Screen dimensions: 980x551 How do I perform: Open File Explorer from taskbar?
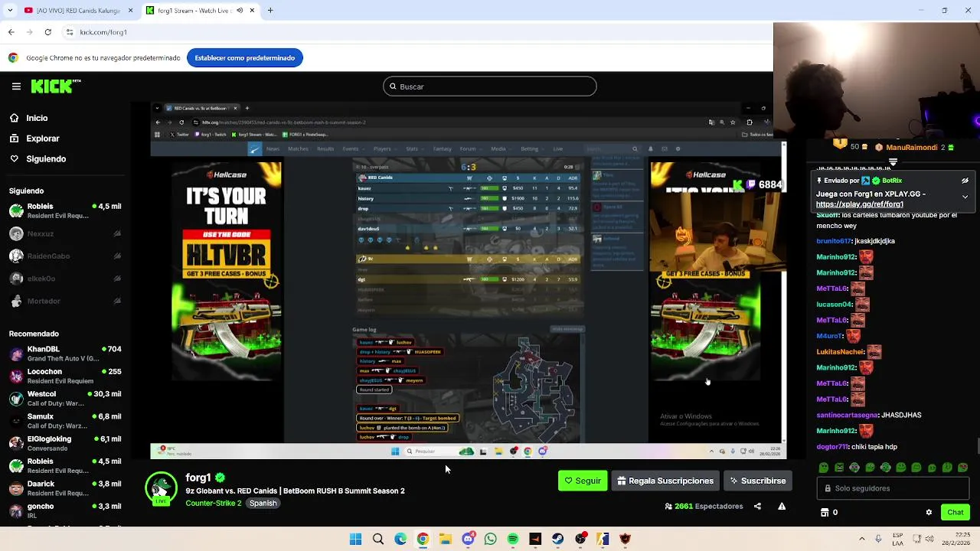[446, 540]
